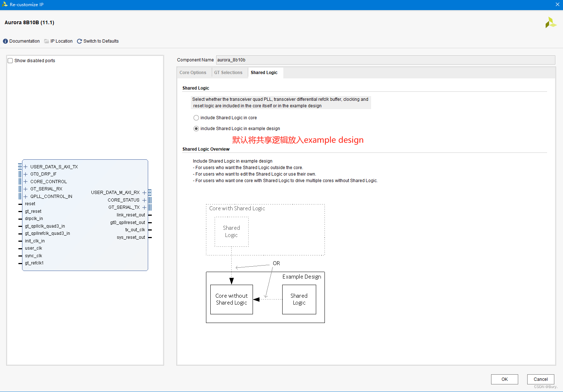Image resolution: width=563 pixels, height=392 pixels.
Task: Click the Cancel button
Action: point(541,379)
